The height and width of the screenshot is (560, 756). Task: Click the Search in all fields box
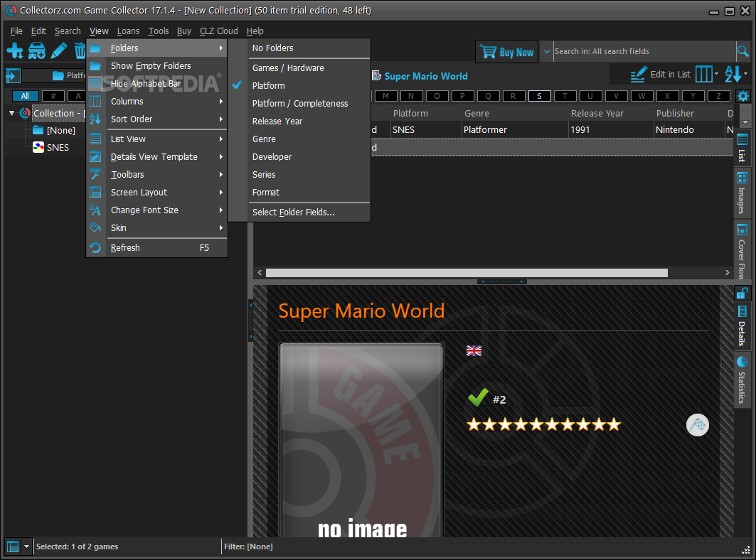tap(644, 51)
